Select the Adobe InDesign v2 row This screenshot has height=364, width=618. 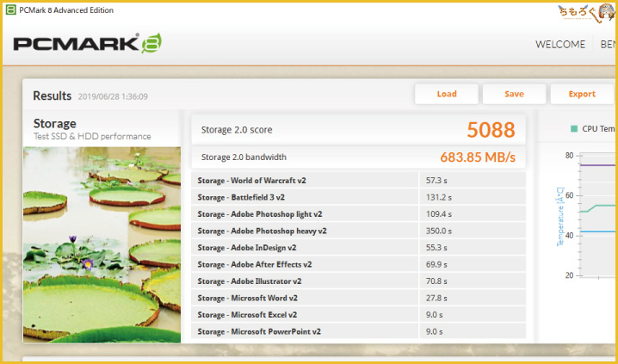(x=358, y=248)
